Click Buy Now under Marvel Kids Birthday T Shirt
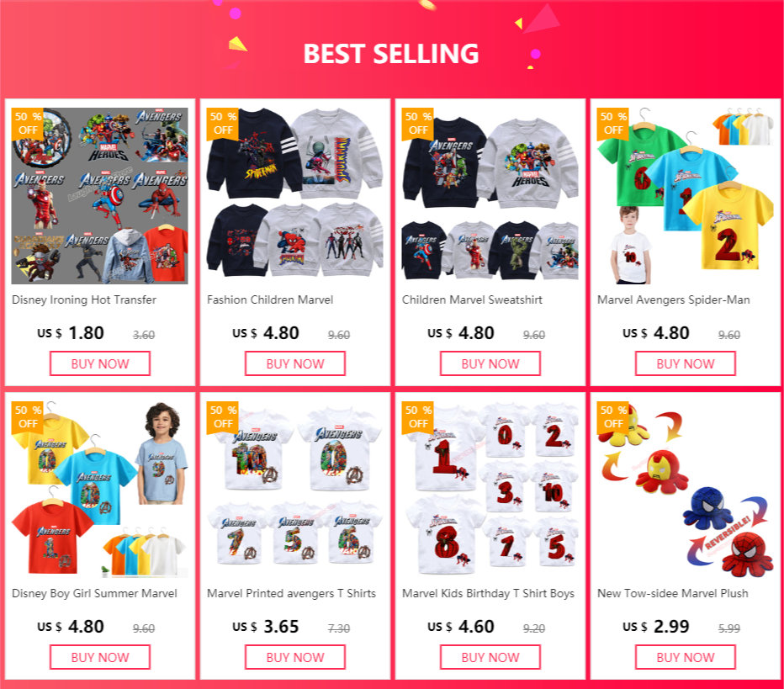784x689 pixels. pos(490,657)
